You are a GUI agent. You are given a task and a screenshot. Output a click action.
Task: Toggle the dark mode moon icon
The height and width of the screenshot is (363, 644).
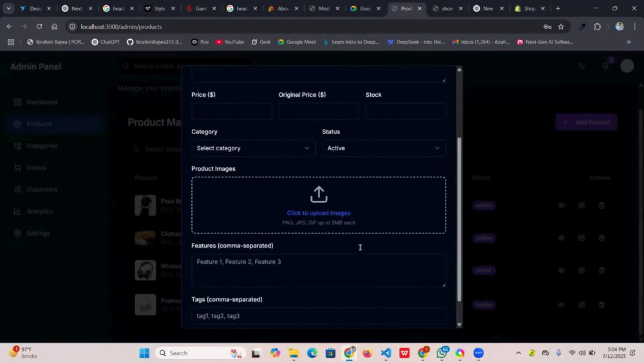pos(582,66)
